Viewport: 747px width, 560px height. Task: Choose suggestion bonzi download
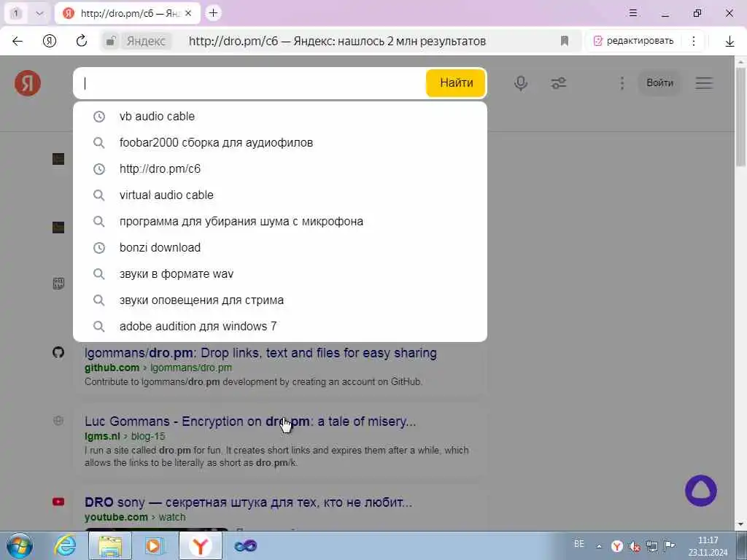point(280,248)
